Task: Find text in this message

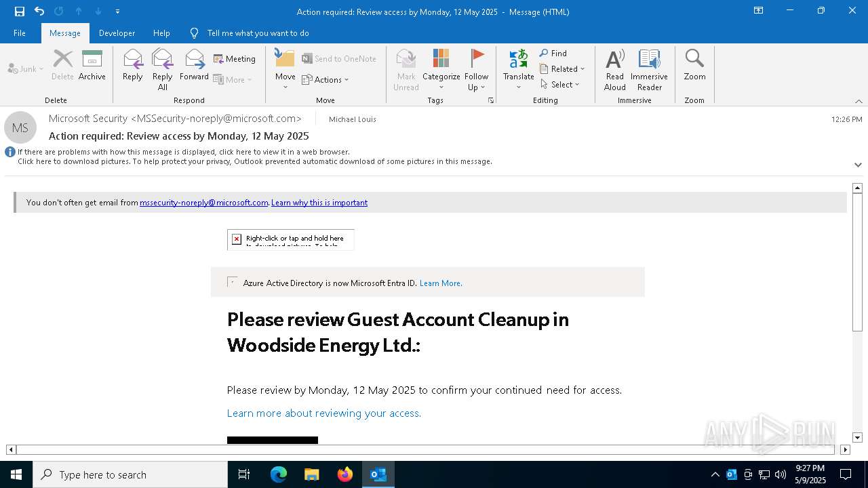Action: pos(553,54)
